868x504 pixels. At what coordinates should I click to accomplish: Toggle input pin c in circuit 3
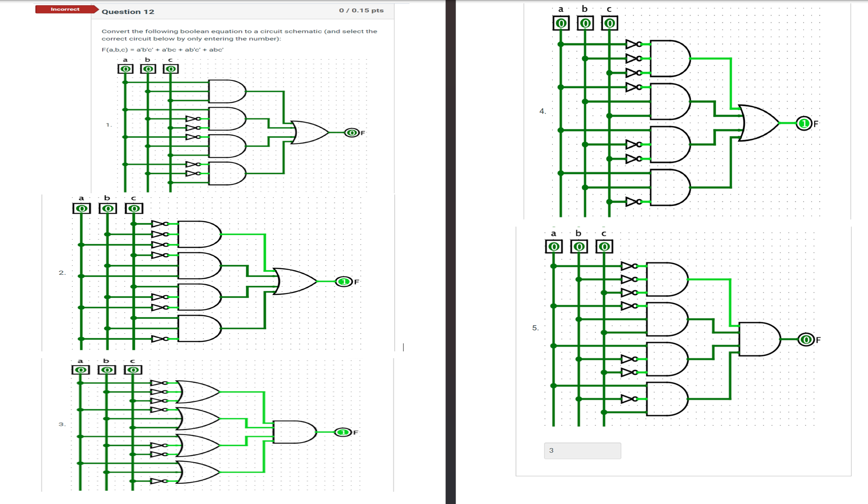point(133,370)
